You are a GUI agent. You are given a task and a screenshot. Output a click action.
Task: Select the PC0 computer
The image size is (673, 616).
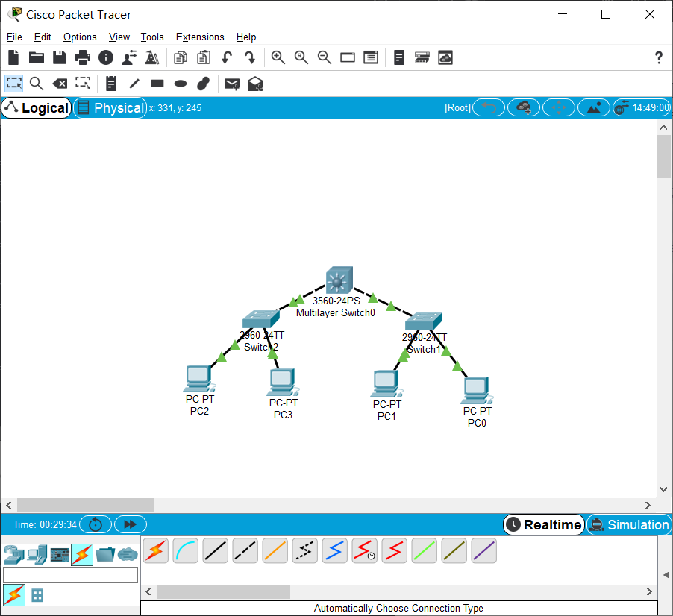(477, 390)
